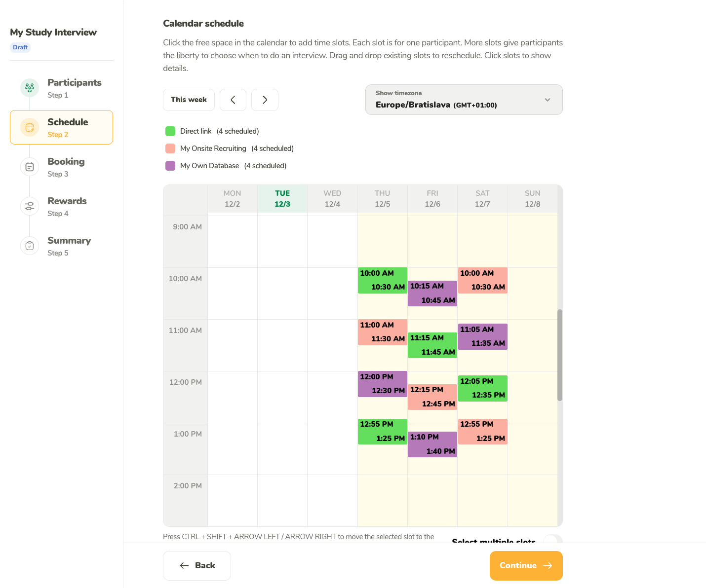Click the WED 12/4 column header
The image size is (706, 588).
coord(332,199)
